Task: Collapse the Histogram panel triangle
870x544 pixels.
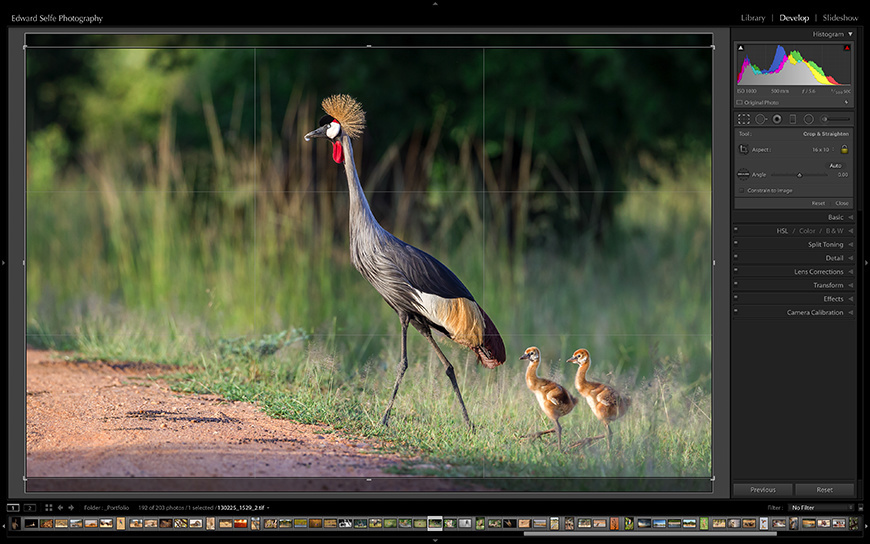Action: (850, 34)
